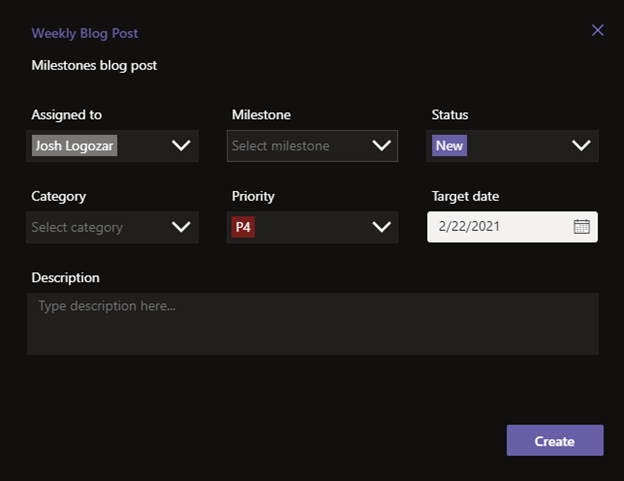Screen dimensions: 624x481
Task: Click the red P4 priority badge
Action: tap(243, 227)
